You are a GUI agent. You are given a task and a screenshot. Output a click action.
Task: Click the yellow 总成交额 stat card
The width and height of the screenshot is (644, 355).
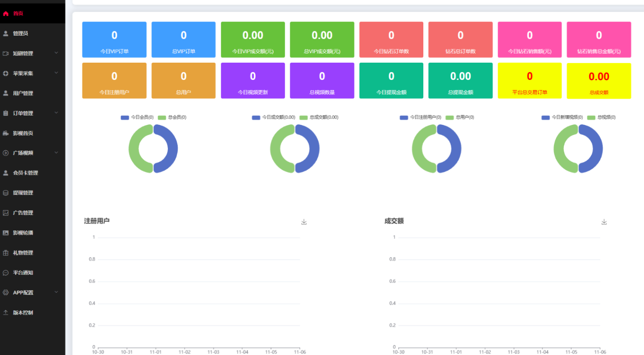click(x=598, y=81)
